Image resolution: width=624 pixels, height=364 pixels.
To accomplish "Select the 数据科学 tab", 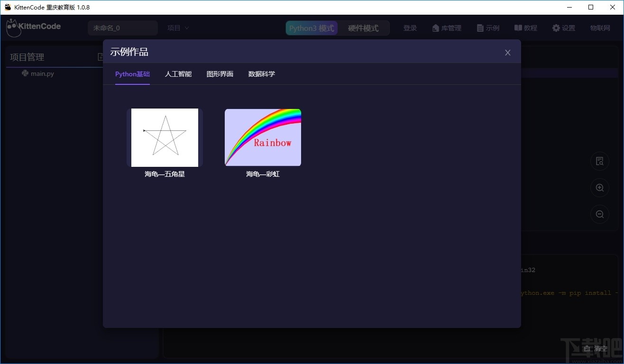I will tap(261, 74).
